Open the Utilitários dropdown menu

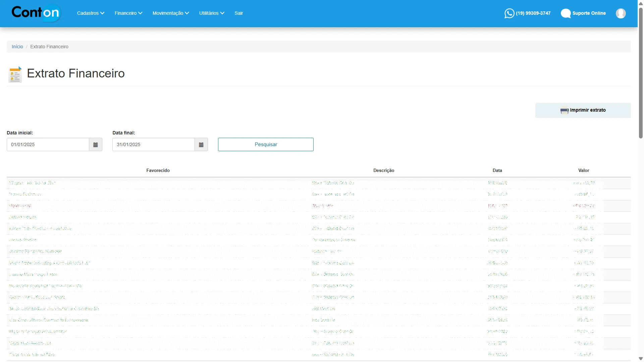(x=212, y=13)
